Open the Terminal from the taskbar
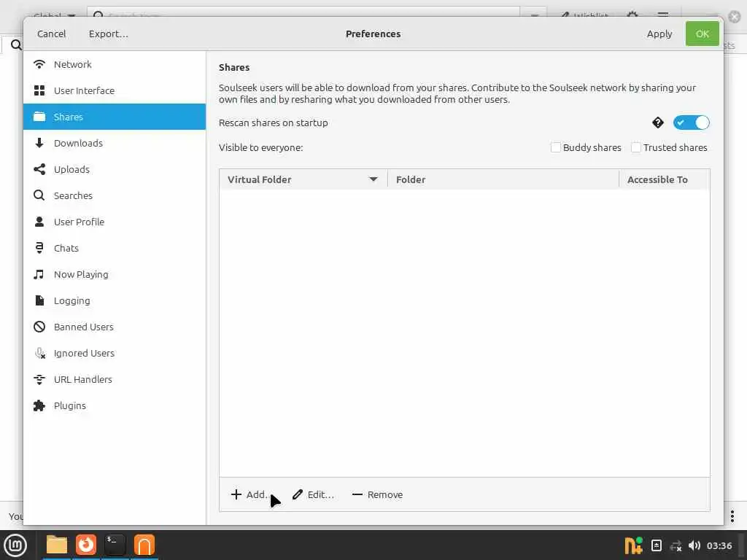The height and width of the screenshot is (560, 747). (115, 545)
